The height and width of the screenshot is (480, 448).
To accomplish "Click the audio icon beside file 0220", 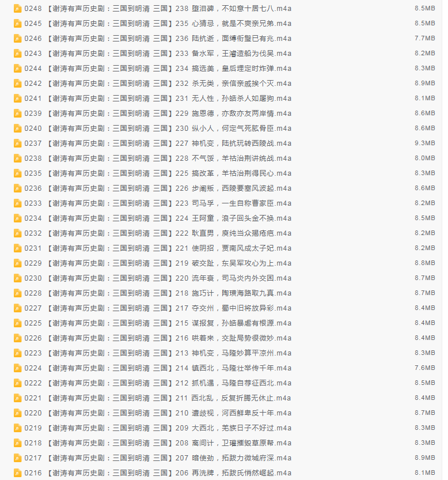I will pyautogui.click(x=17, y=413).
